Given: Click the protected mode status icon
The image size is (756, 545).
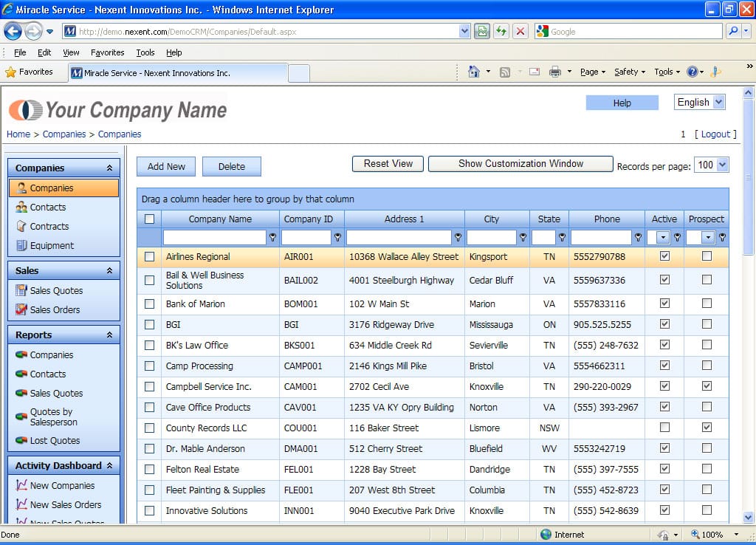Looking at the screenshot, I should [664, 535].
